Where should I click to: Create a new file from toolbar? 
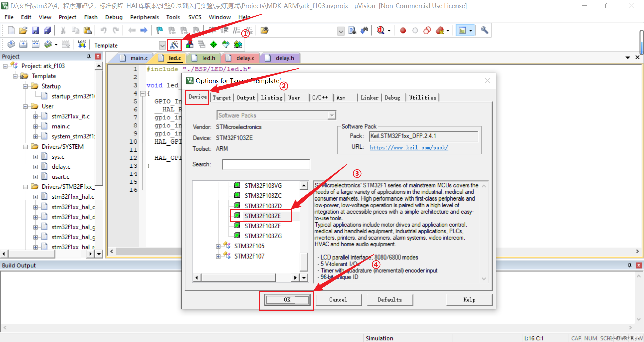click(x=11, y=31)
